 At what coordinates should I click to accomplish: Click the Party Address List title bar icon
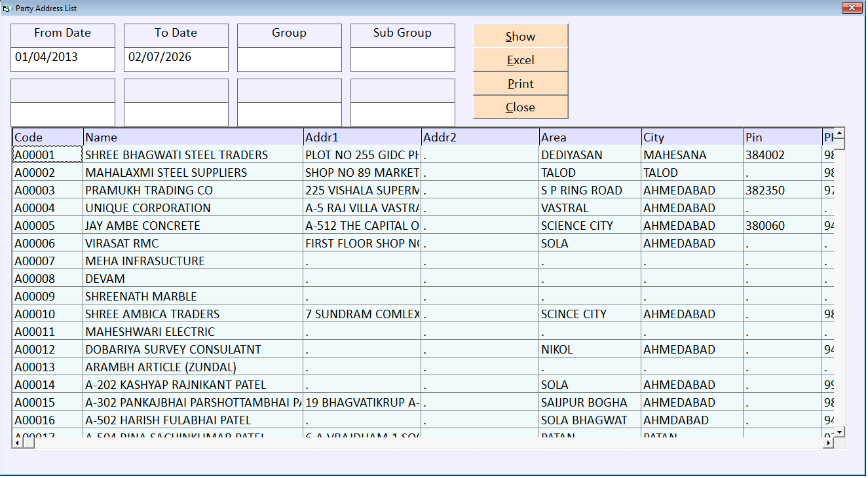click(7, 8)
